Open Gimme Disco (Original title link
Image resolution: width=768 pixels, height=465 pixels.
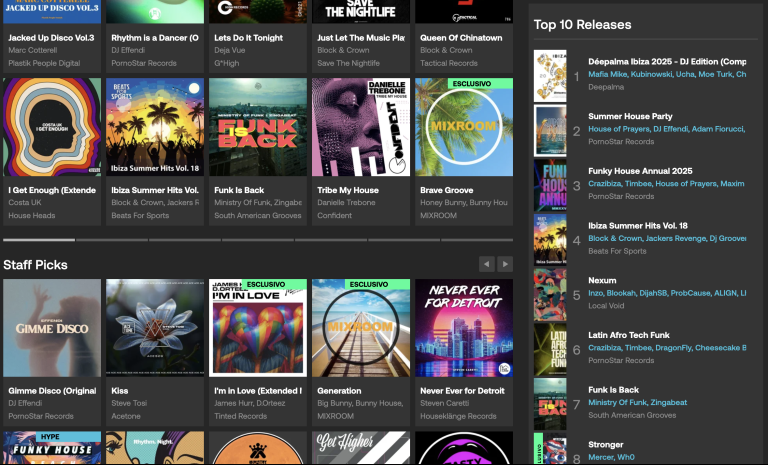point(52,391)
